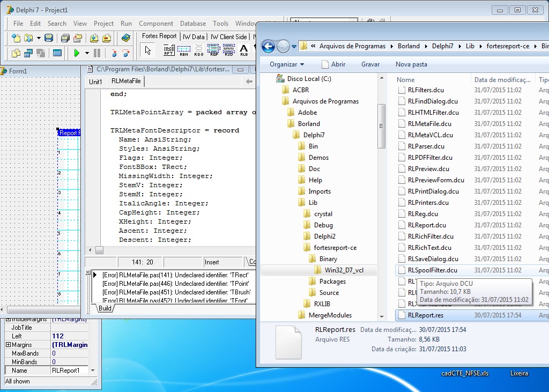Select the RLMetaFile editor tab
The height and width of the screenshot is (392, 549).
click(126, 81)
